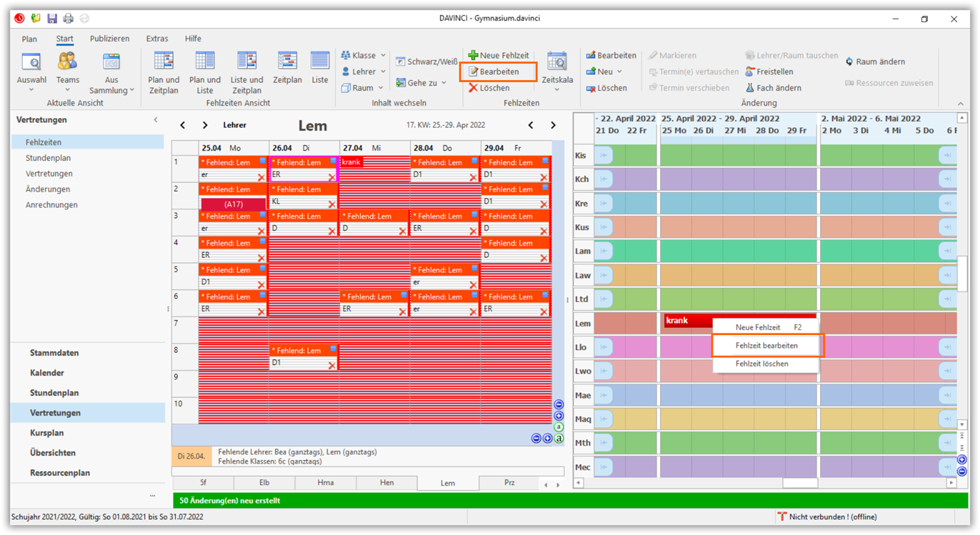Screen dimensions: 980x535
Task: Select the Liste und Zeitplan view icon
Action: (x=246, y=63)
